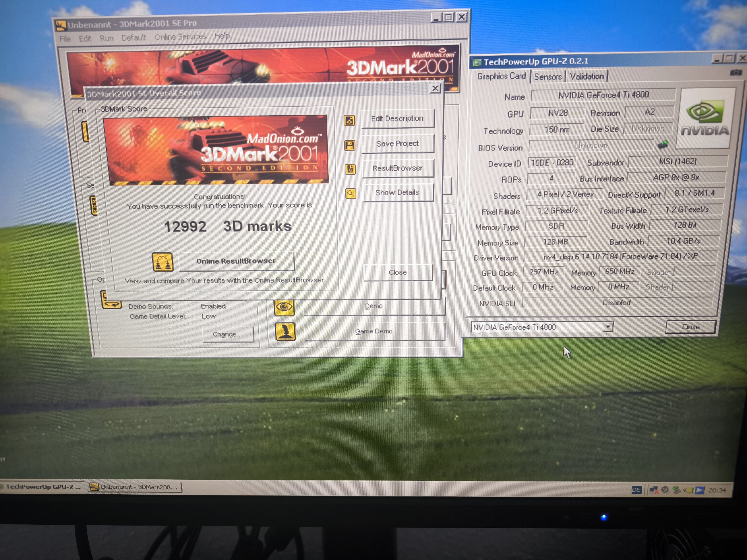
Task: Click the Save Project floppy icon
Action: (350, 145)
